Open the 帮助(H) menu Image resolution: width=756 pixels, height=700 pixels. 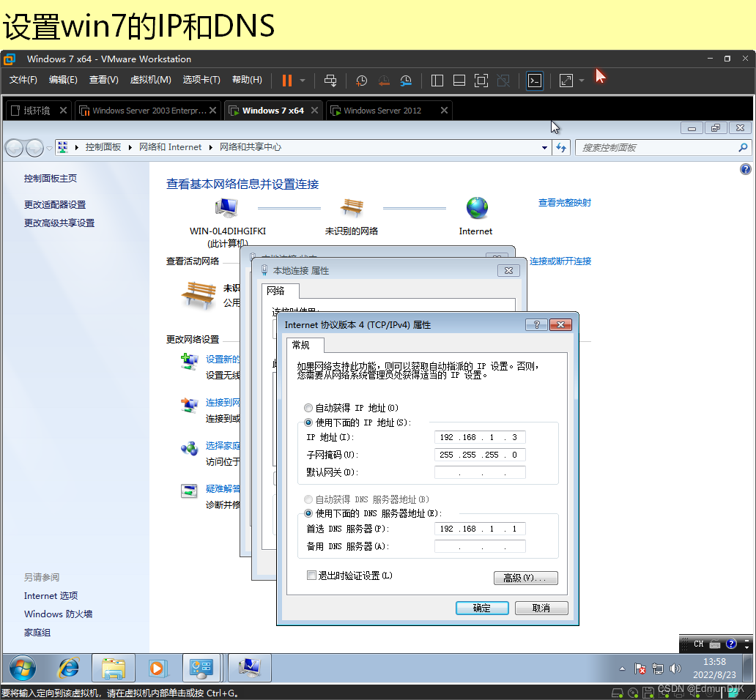(x=248, y=80)
